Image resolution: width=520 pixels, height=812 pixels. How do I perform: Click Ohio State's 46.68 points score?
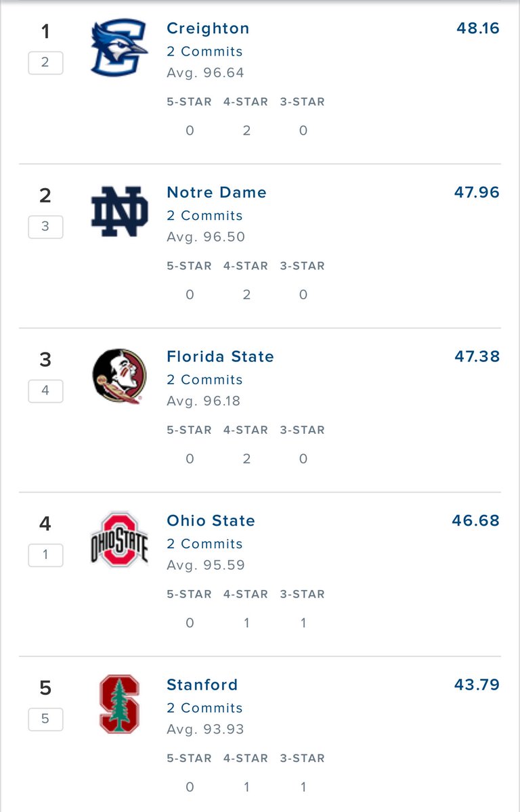475,520
